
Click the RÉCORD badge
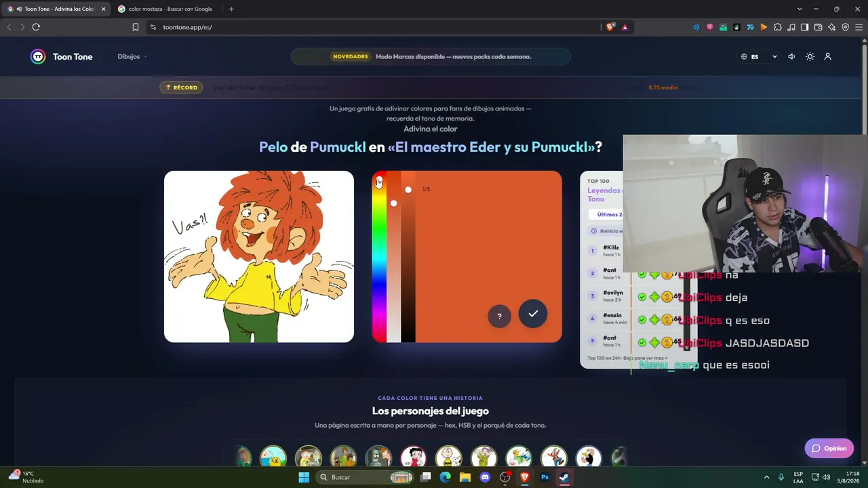(181, 87)
